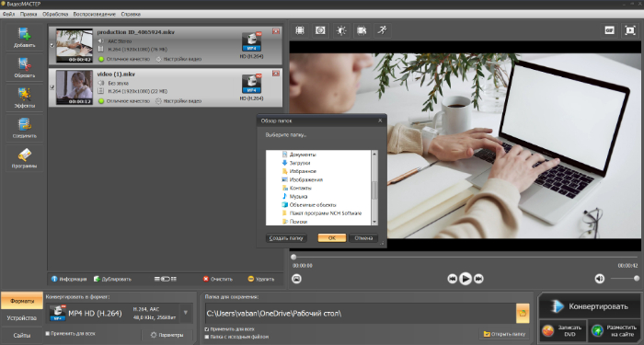Click the crop frame icon above preview

(x=300, y=30)
